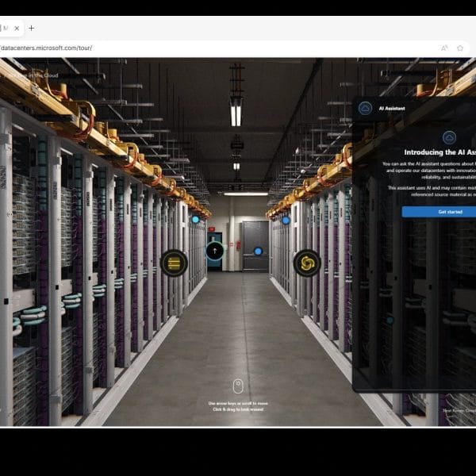Select the blue dot above right racks
The width and height of the screenshot is (476, 476).
click(x=286, y=220)
